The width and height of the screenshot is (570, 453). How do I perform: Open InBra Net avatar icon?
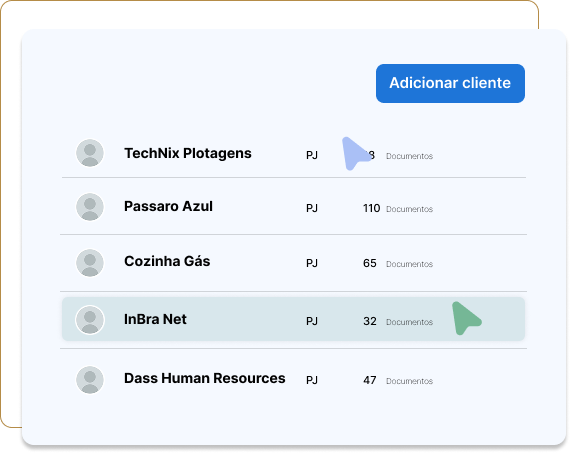click(x=90, y=320)
